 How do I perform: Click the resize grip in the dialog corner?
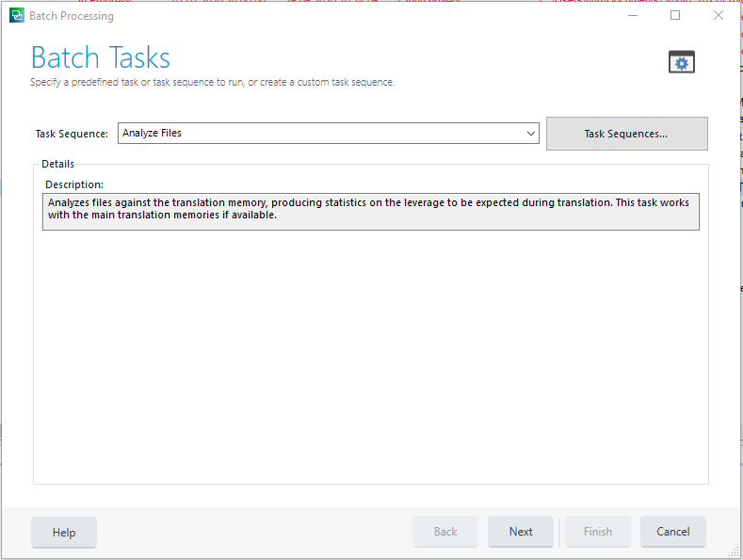point(735,552)
